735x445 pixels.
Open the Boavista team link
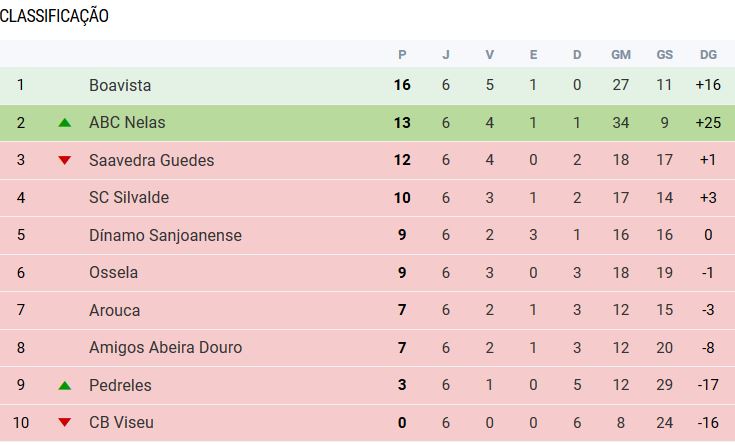(120, 85)
